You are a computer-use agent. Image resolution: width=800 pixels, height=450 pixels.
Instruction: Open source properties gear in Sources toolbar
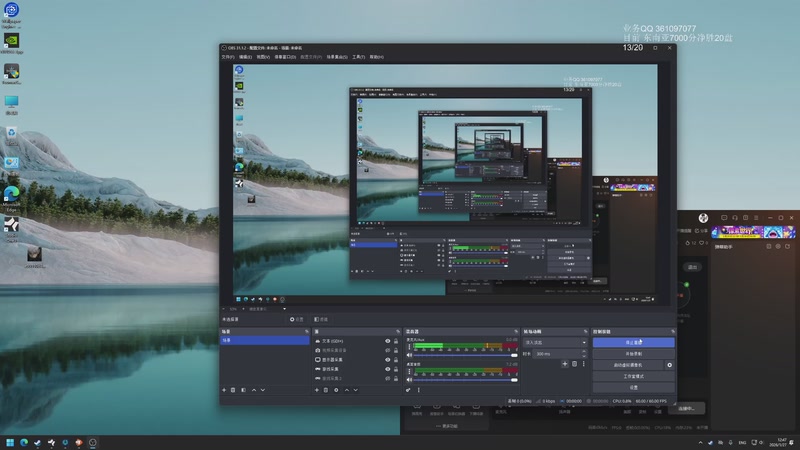(336, 390)
